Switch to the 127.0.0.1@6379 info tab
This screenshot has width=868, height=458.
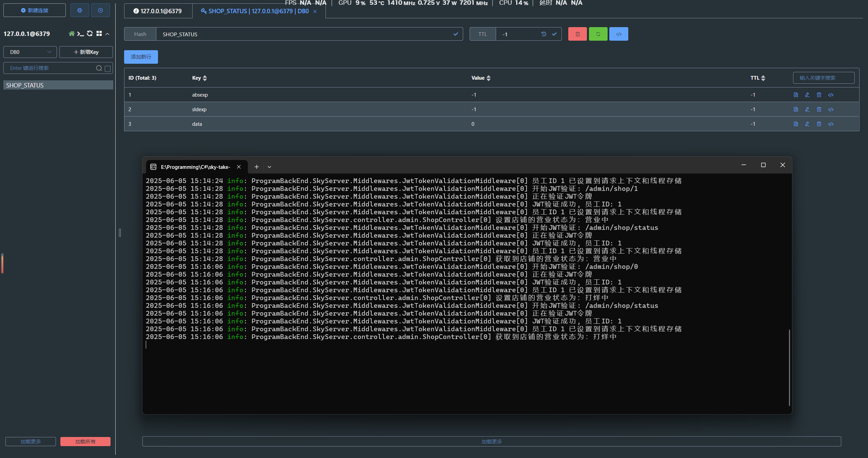(158, 11)
